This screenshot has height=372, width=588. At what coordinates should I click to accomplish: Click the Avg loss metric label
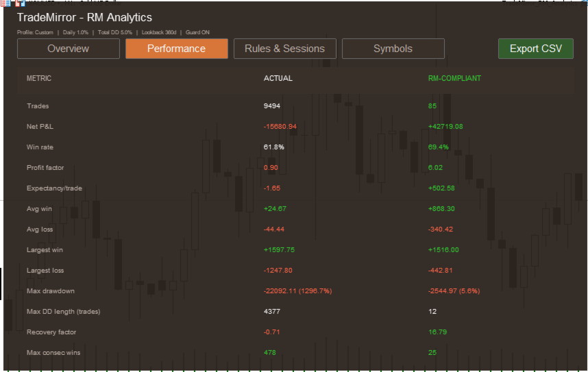coord(39,230)
